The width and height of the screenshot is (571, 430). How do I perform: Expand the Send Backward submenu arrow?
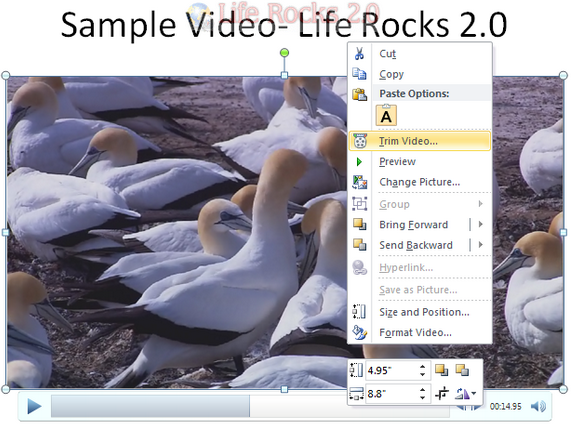click(481, 245)
